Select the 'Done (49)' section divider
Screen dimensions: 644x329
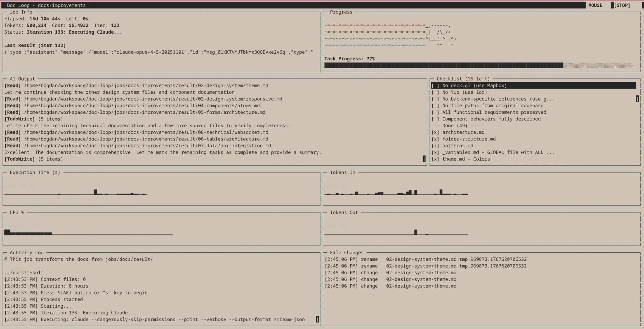[455, 126]
